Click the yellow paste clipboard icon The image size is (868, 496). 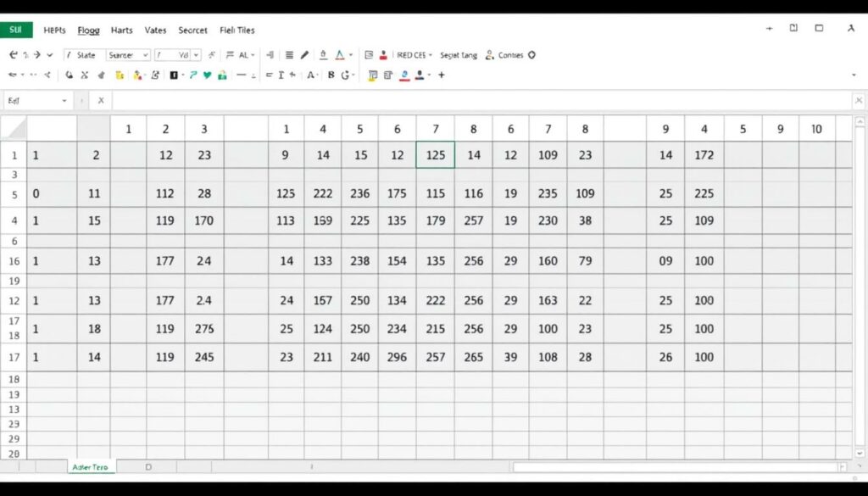[x=119, y=75]
